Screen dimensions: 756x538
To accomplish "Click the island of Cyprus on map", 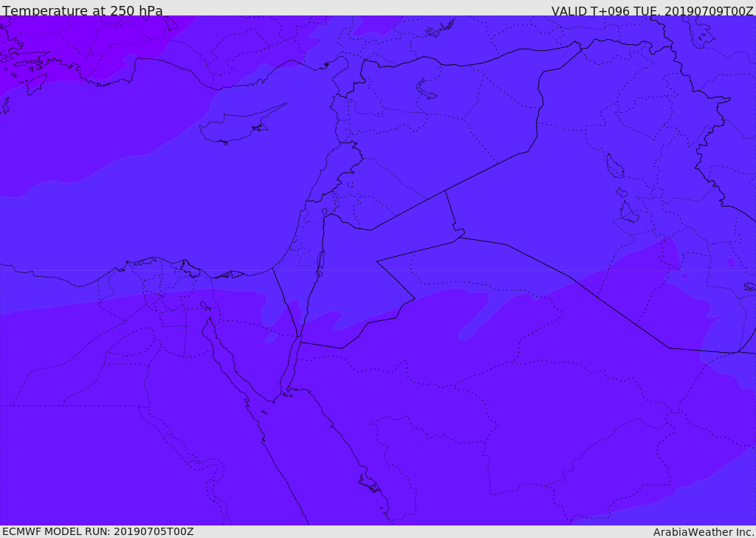I will pyautogui.click(x=240, y=125).
